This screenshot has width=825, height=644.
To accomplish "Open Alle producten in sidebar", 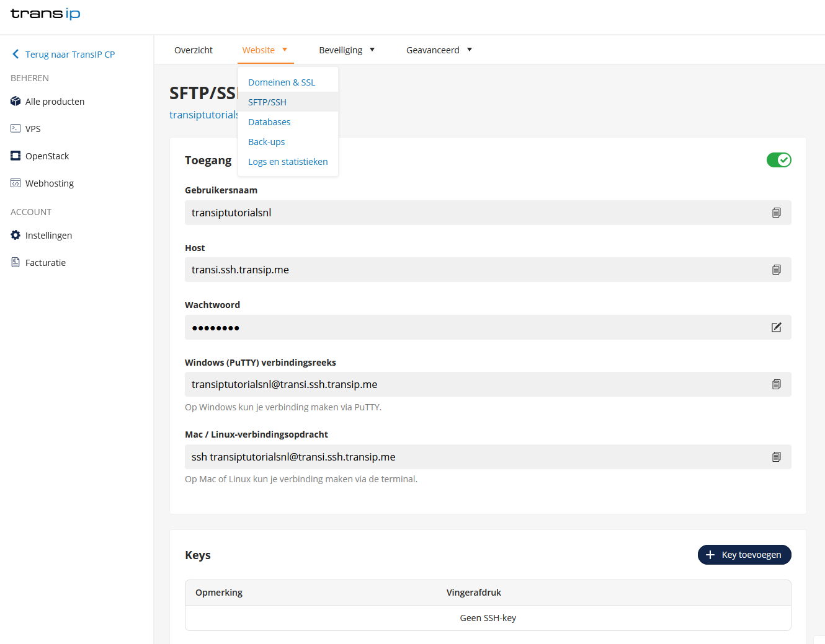I will pyautogui.click(x=55, y=101).
